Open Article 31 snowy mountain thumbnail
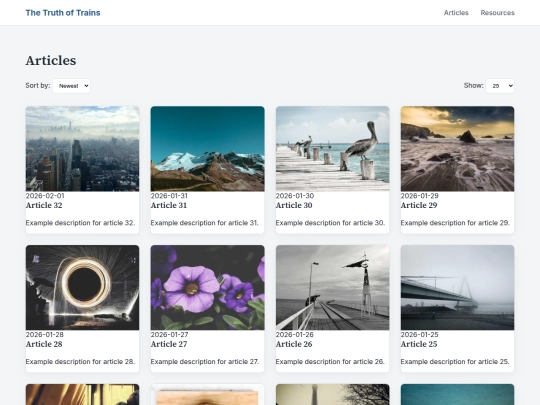 pos(207,149)
